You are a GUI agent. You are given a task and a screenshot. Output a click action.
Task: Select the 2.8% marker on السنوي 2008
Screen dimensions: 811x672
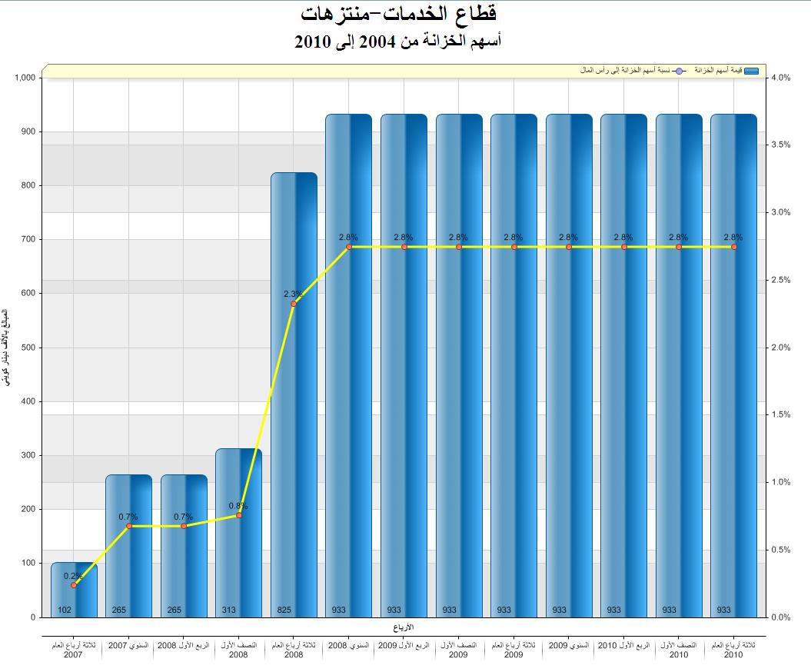349,247
